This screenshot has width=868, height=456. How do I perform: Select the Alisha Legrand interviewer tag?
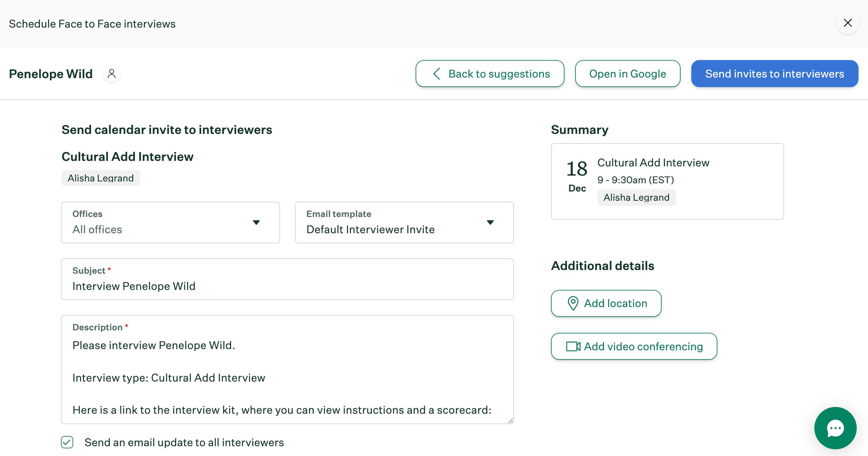(100, 178)
